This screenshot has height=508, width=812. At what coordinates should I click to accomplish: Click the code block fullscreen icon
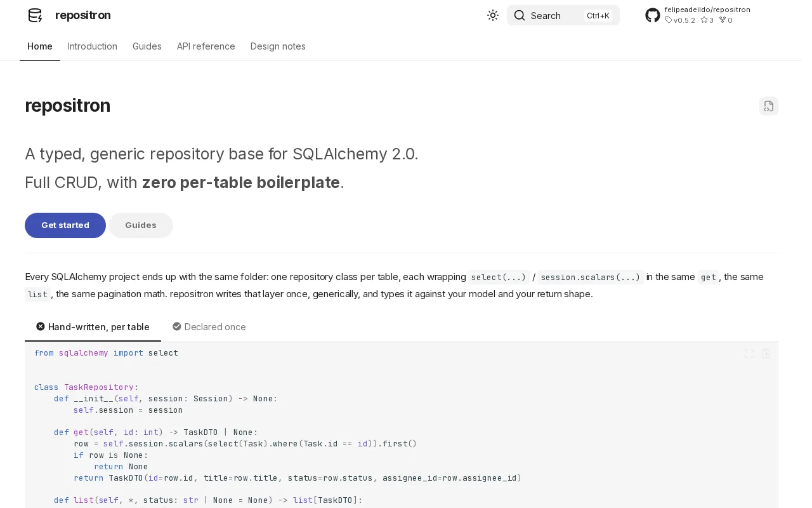click(749, 354)
